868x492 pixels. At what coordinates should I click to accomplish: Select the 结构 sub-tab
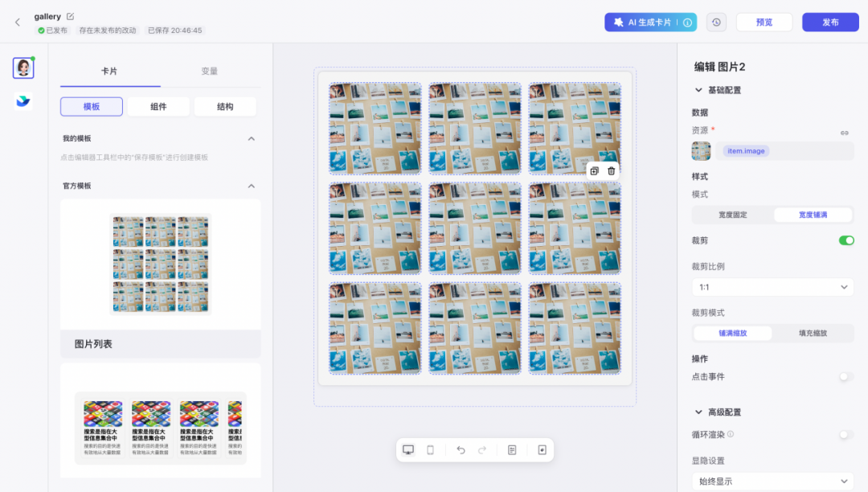point(225,107)
